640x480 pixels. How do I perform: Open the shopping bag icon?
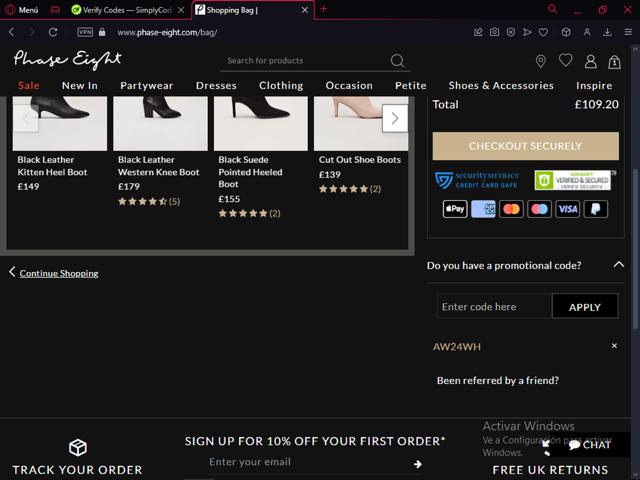point(615,62)
